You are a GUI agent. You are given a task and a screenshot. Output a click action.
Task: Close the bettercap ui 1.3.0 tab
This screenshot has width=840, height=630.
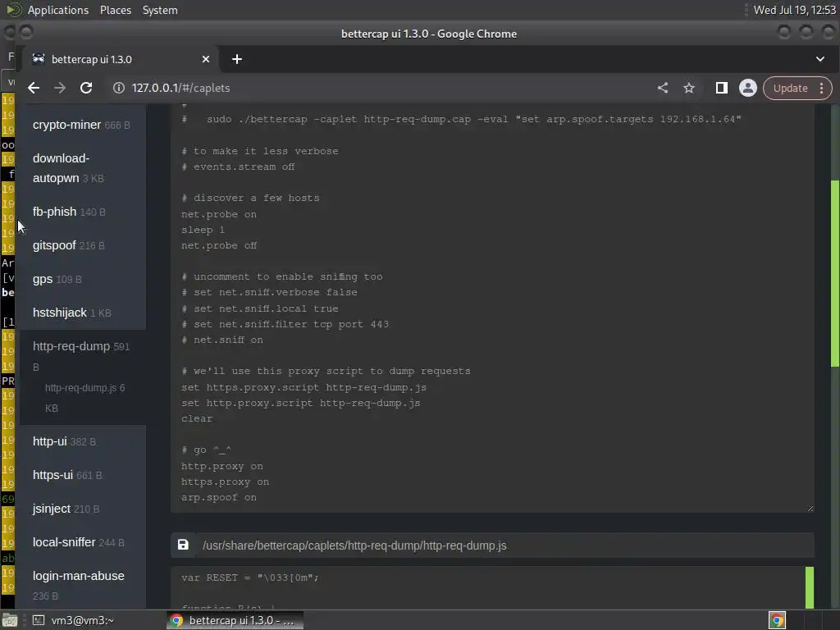point(206,59)
